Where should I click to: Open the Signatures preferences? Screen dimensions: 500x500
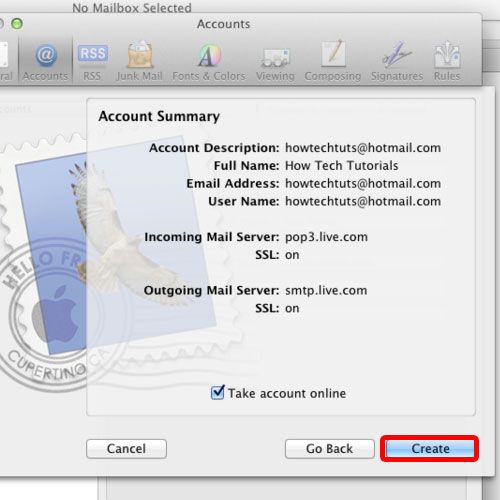coord(397,61)
